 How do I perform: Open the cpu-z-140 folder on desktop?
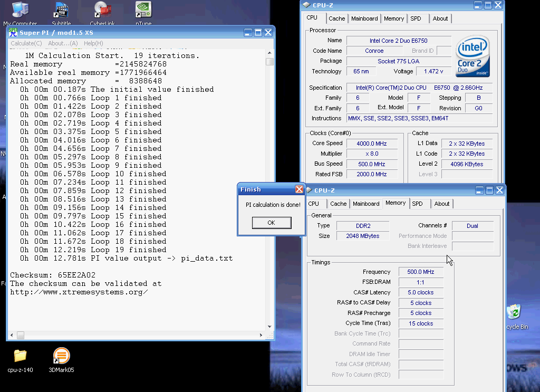click(20, 356)
